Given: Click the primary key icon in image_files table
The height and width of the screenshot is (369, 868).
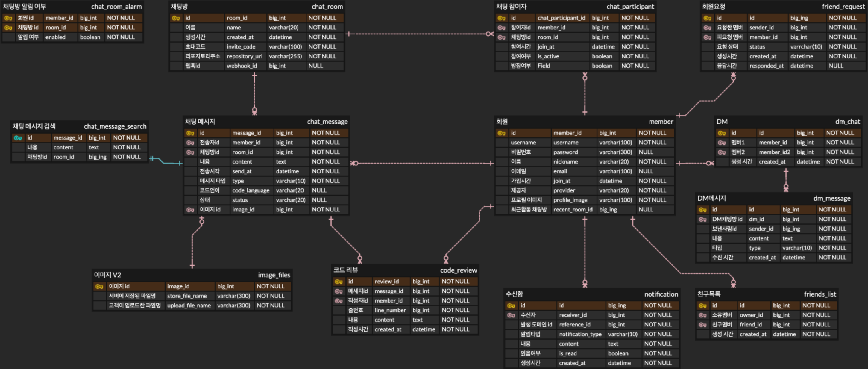Looking at the screenshot, I should (x=99, y=286).
